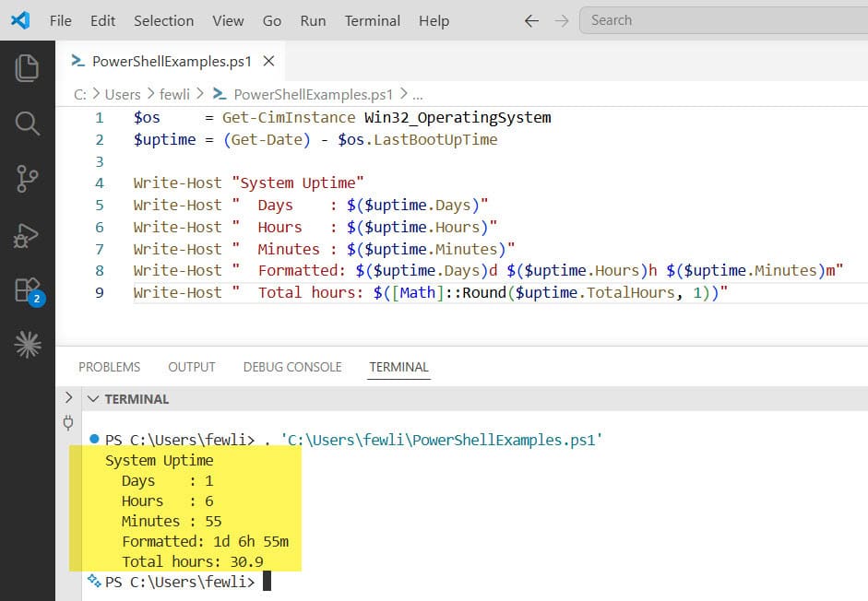The image size is (868, 601).
Task: Open the Extensions view with badge
Action: [29, 291]
